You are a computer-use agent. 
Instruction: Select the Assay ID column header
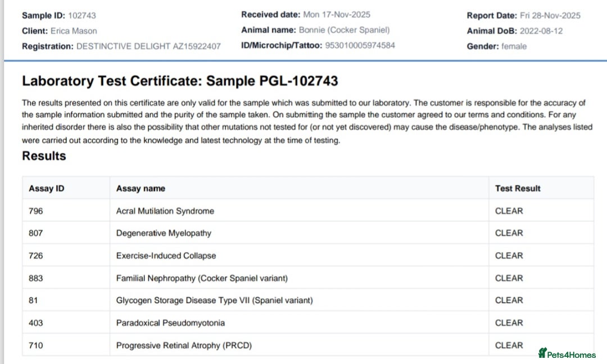tap(47, 189)
